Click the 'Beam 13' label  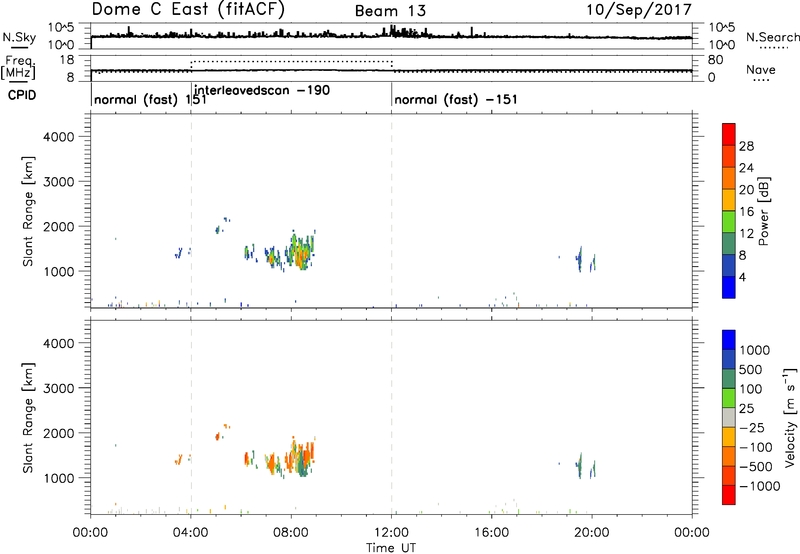coord(390,11)
